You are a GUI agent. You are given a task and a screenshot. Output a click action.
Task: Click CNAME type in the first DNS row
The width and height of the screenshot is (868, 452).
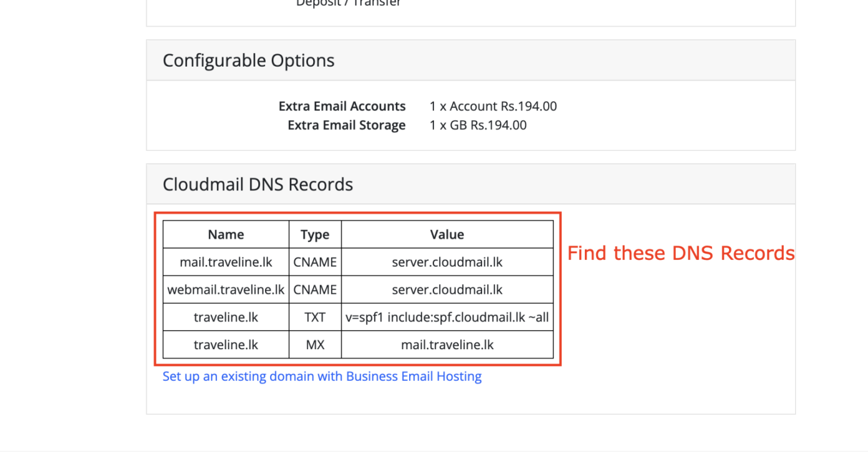pyautogui.click(x=315, y=262)
